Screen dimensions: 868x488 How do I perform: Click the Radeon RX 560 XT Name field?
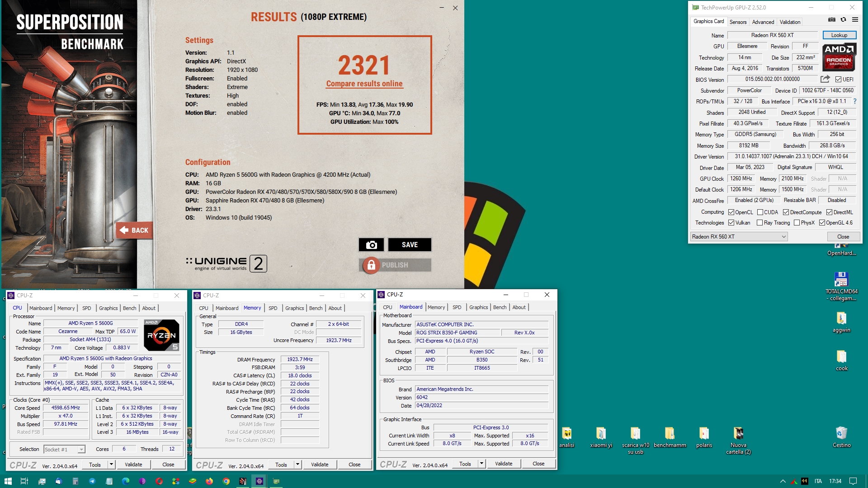pos(772,35)
